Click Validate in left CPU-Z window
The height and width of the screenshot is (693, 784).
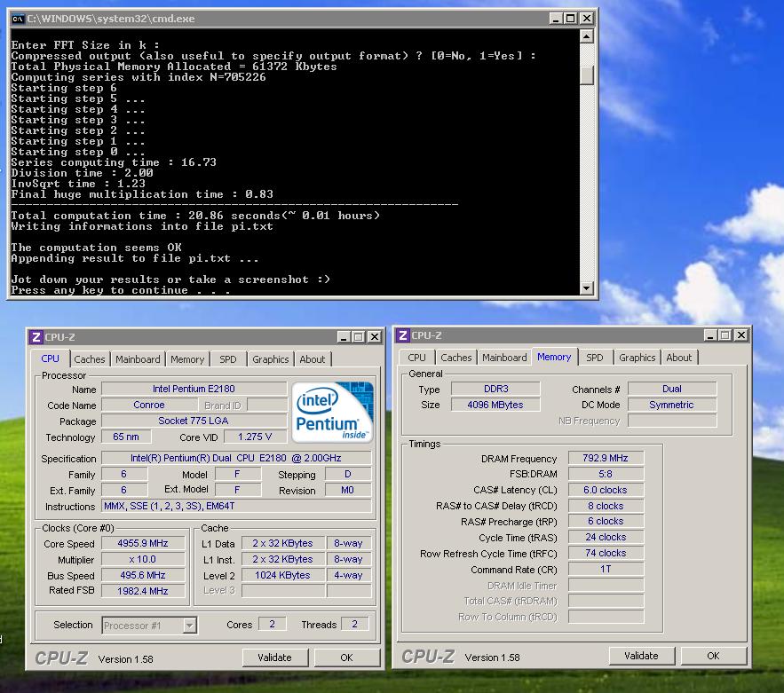(275, 658)
